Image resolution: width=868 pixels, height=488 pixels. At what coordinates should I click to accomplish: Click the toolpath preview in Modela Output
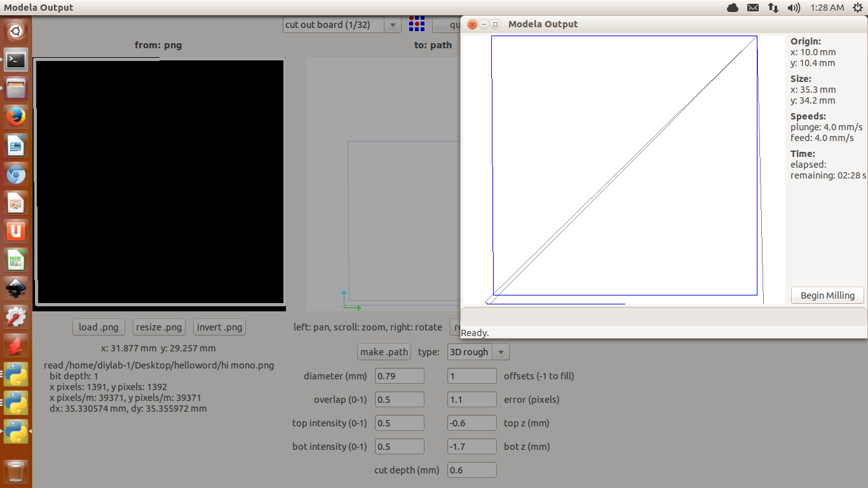tap(623, 169)
